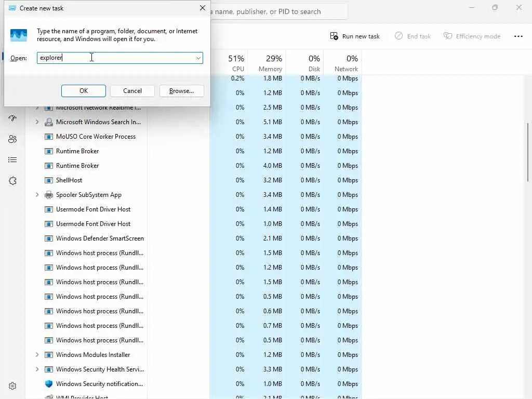Expand Spooler SubSystem App row
The width and height of the screenshot is (532, 399).
(37, 195)
